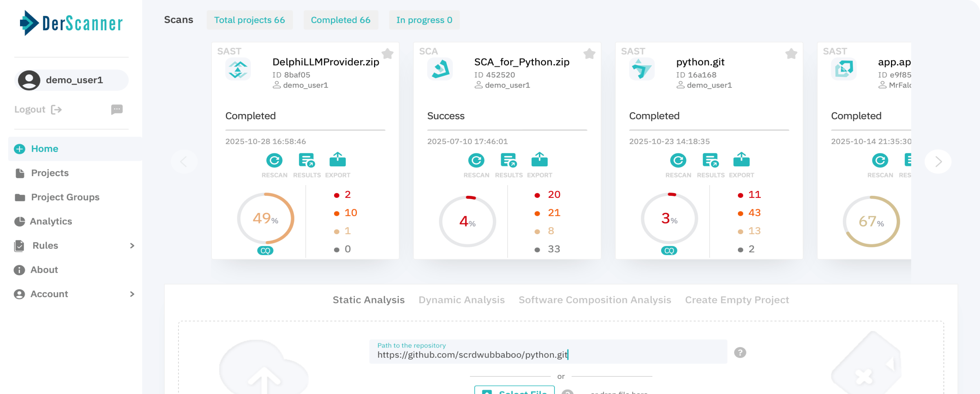Image resolution: width=980 pixels, height=394 pixels.
Task: Filter by Completed 66 projects
Action: (341, 20)
